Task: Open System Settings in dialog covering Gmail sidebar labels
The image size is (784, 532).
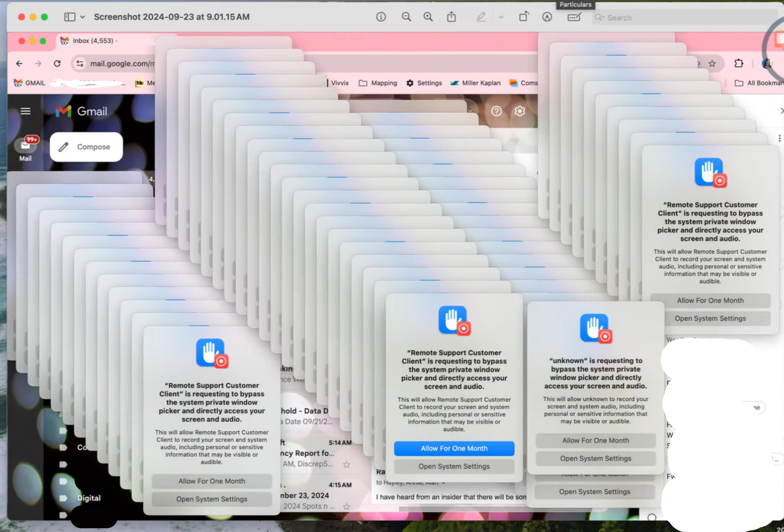Action: 212,499
